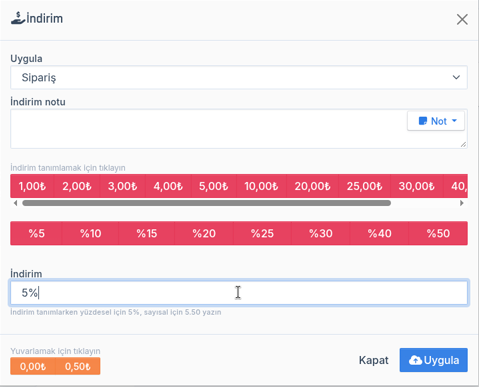This screenshot has width=479, height=387.
Task: Click the horizontal scrollbar thumb under amounts
Action: (206, 203)
